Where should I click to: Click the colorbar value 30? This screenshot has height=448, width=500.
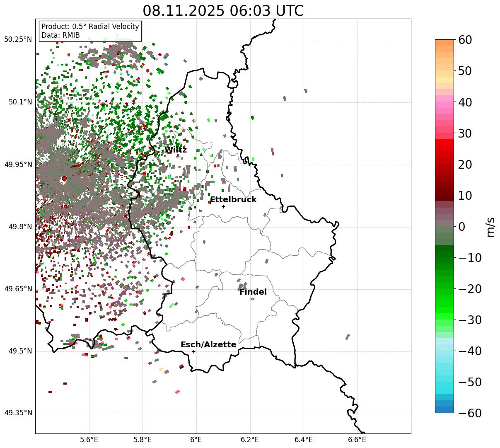coord(465,133)
